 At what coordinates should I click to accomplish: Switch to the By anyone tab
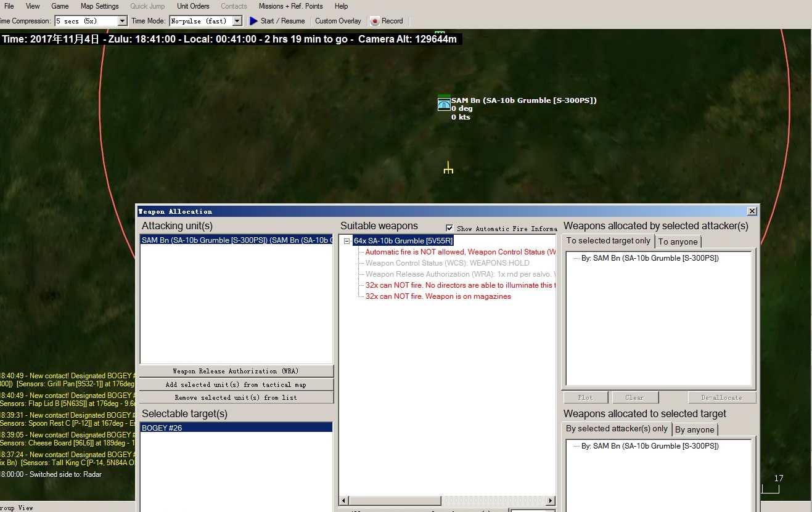695,429
